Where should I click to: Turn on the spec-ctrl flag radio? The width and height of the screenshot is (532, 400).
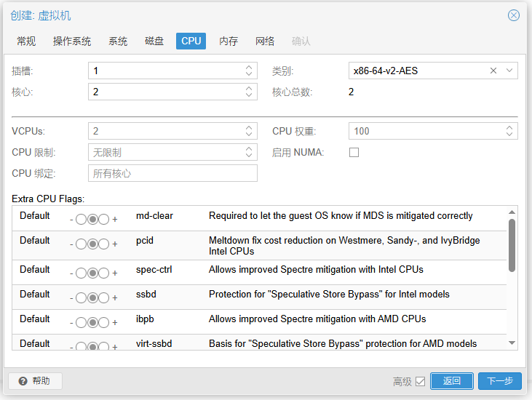[x=103, y=273]
